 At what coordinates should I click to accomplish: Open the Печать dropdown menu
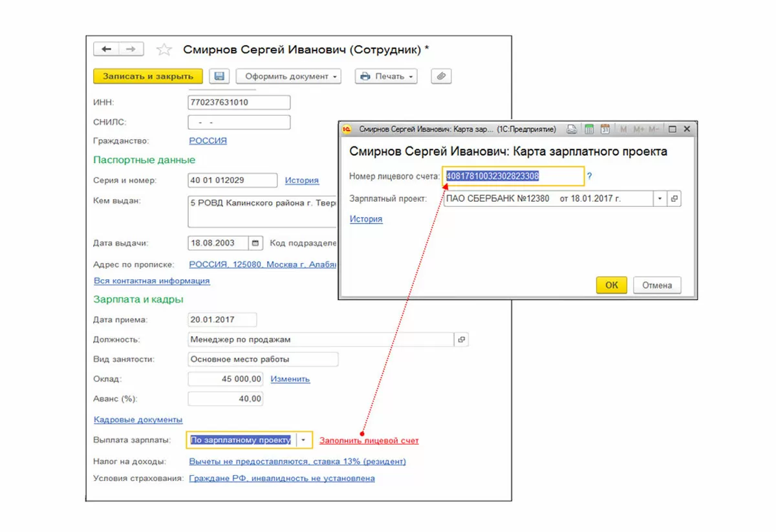(x=386, y=76)
